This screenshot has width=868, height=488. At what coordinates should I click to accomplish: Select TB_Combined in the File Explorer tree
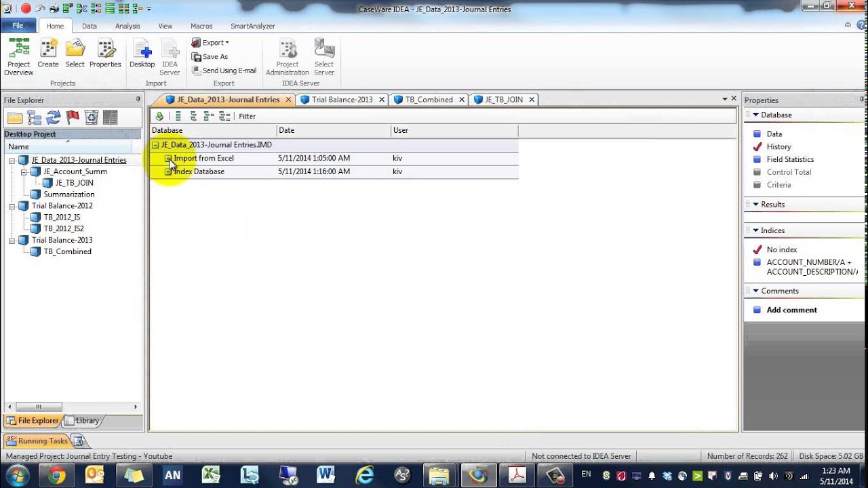[x=67, y=251]
